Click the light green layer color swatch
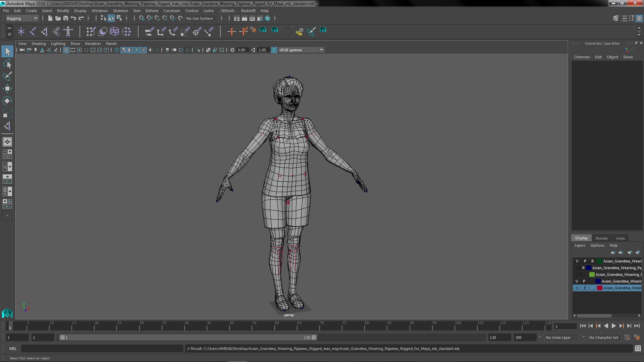The height and width of the screenshot is (362, 644). tap(592, 275)
